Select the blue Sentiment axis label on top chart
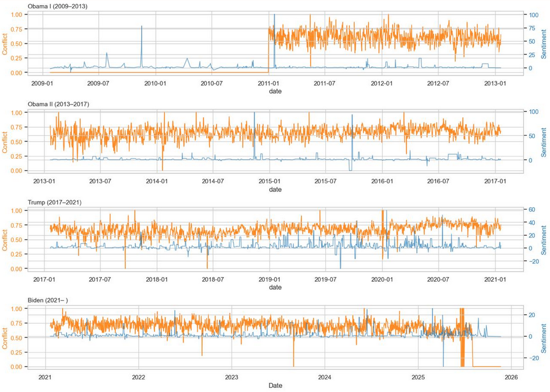Image resolution: width=550 pixels, height=392 pixels. point(544,41)
